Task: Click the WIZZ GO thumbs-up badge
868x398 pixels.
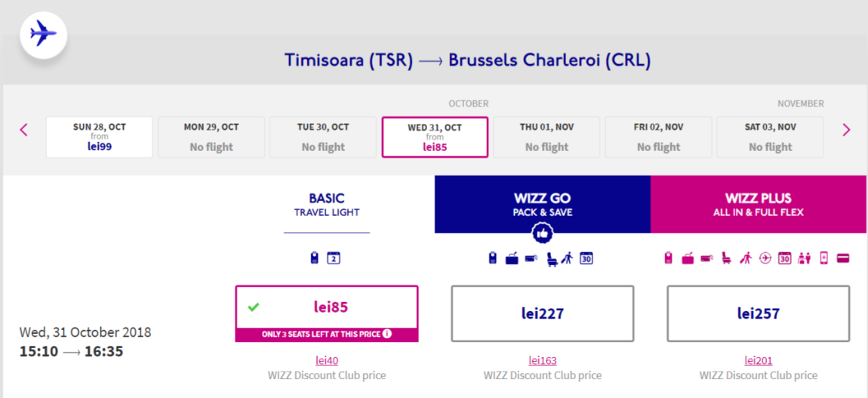Action: [x=543, y=233]
